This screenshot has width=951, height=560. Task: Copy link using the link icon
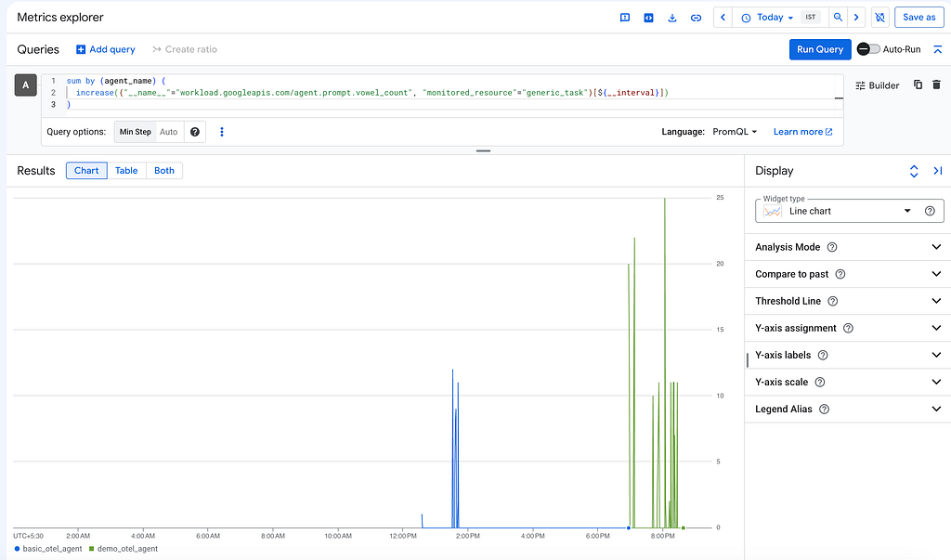pyautogui.click(x=696, y=18)
